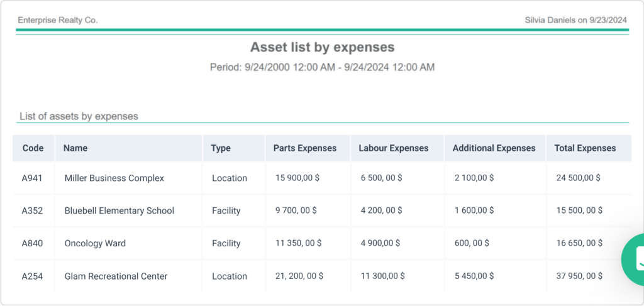Click the Enterprise Realty Co. header text
The width and height of the screenshot is (644, 306).
point(57,20)
